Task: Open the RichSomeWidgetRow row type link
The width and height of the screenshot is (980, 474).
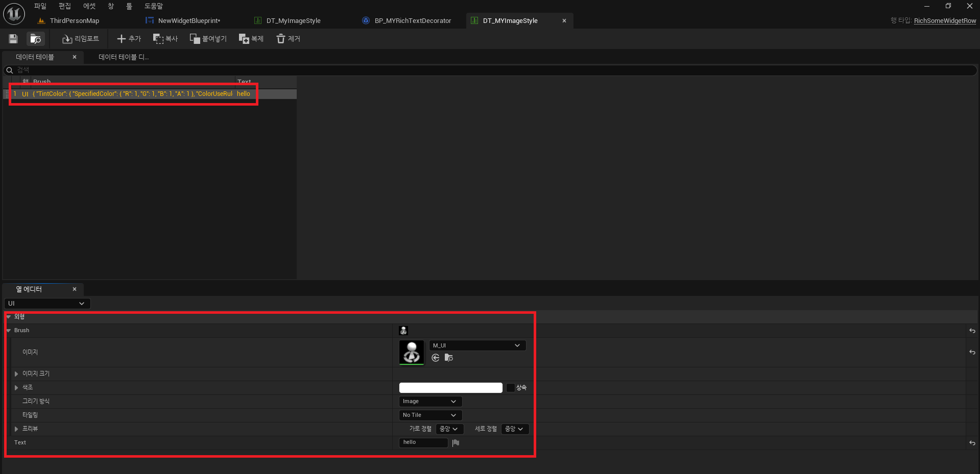Action: (945, 21)
